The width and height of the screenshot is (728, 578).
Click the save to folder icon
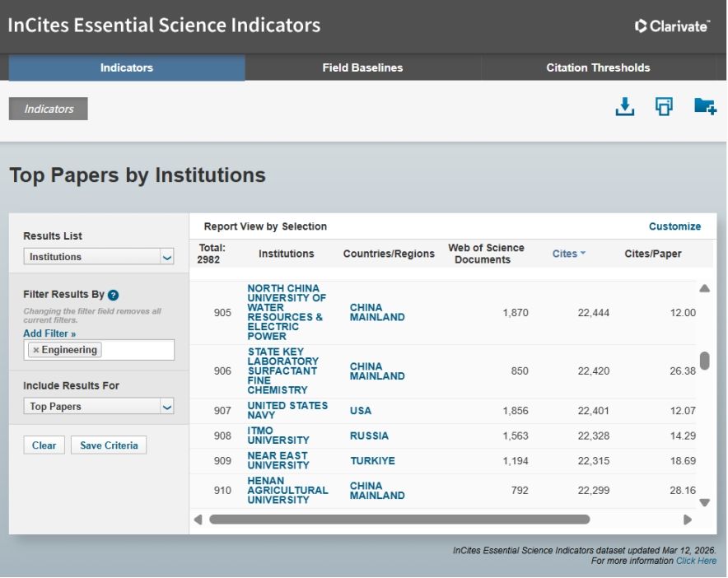704,107
